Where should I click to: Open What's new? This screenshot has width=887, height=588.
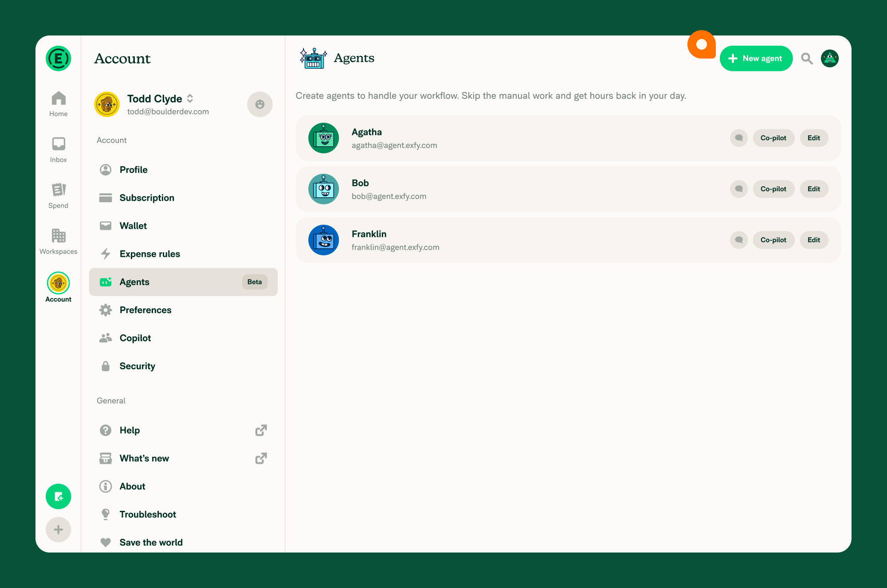tap(183, 459)
